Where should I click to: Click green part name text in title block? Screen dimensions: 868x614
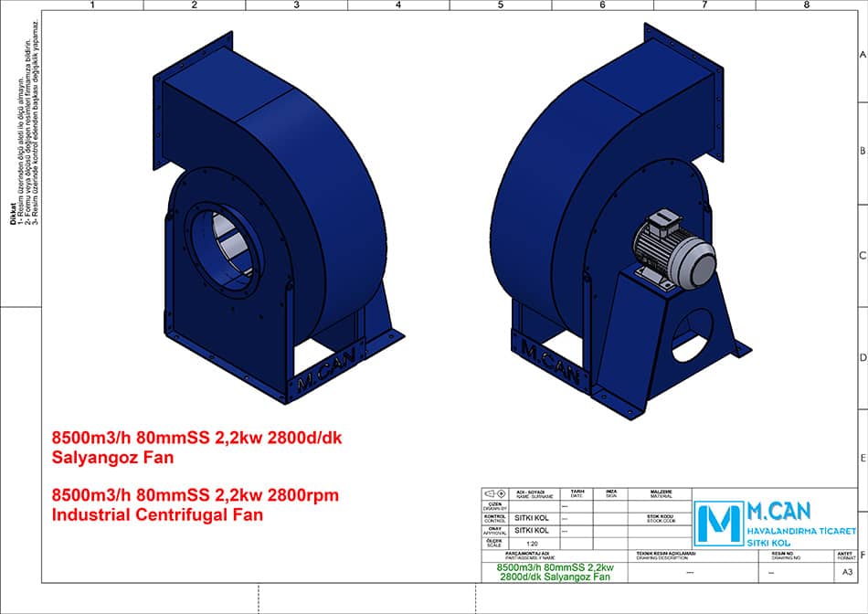[x=555, y=572]
